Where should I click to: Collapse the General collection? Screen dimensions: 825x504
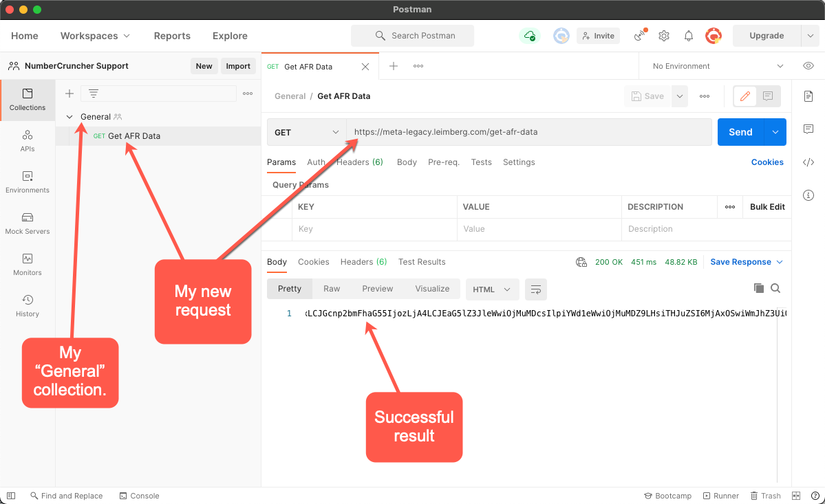click(69, 117)
